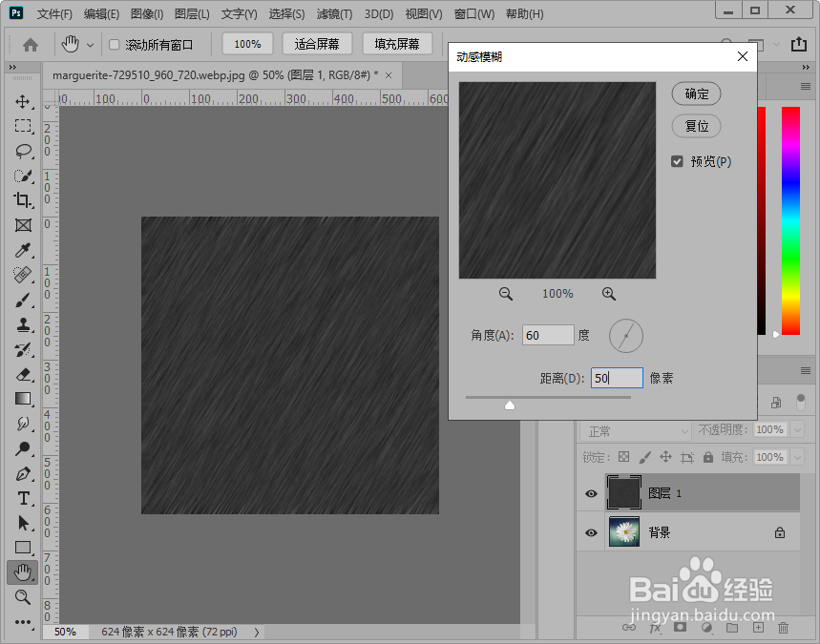Viewport: 820px width, 644px height.
Task: Click the 背景 layer thumbnail
Action: click(624, 532)
